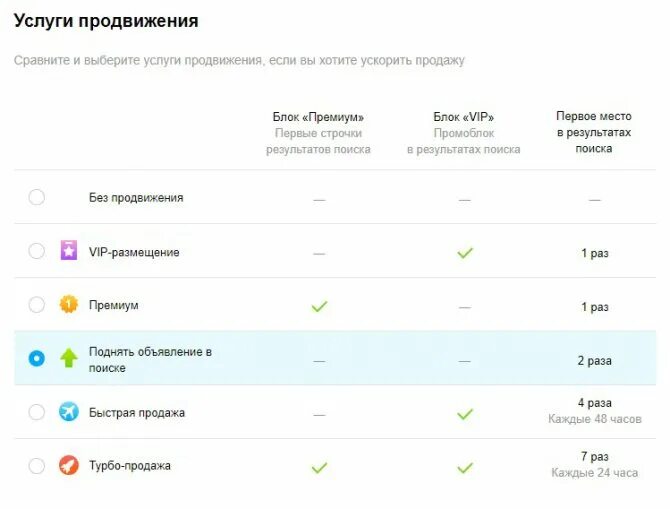Image resolution: width=670 pixels, height=509 pixels.
Task: Click VIP checkmark in VIP-размещение row
Action: coord(465,253)
